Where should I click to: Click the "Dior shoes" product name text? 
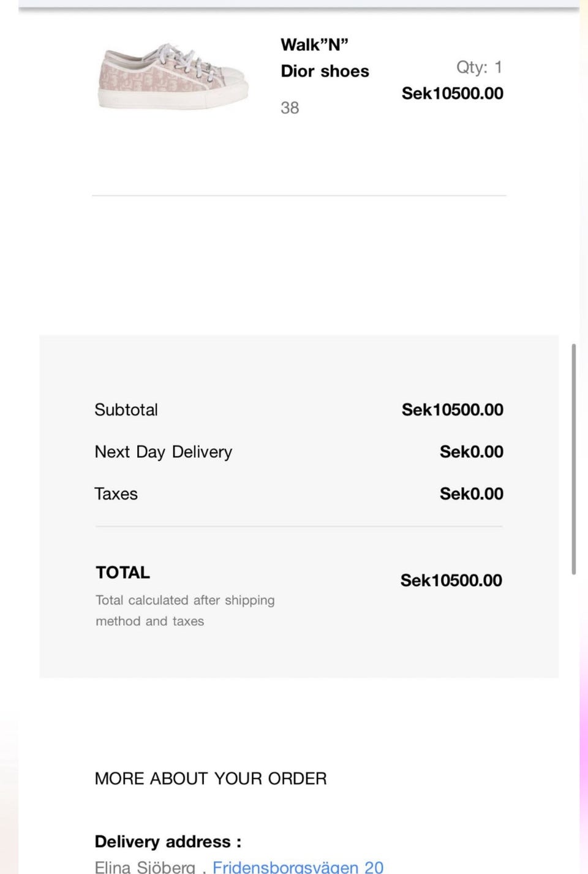325,71
